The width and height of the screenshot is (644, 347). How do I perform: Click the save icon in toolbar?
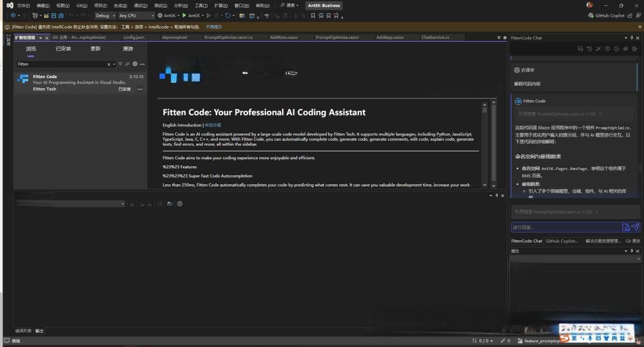click(x=54, y=16)
